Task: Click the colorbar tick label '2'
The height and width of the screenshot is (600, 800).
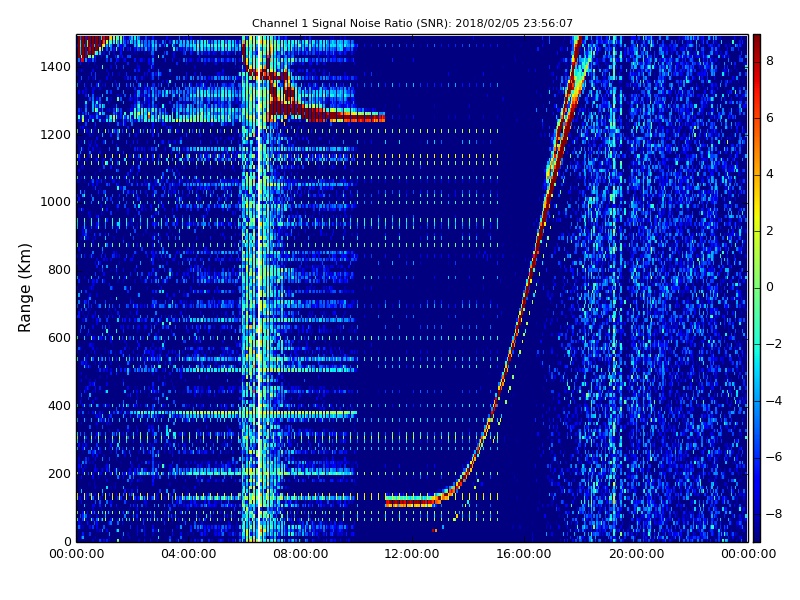Action: point(770,231)
